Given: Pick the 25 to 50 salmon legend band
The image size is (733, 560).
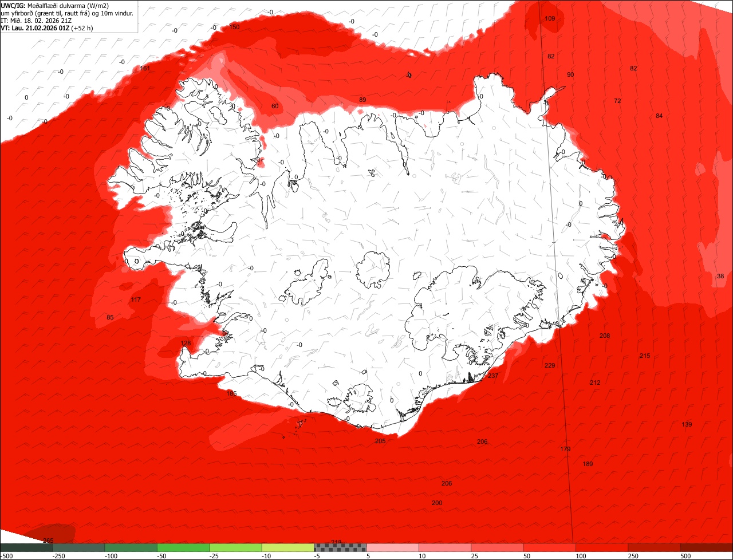Looking at the screenshot, I should [x=498, y=547].
